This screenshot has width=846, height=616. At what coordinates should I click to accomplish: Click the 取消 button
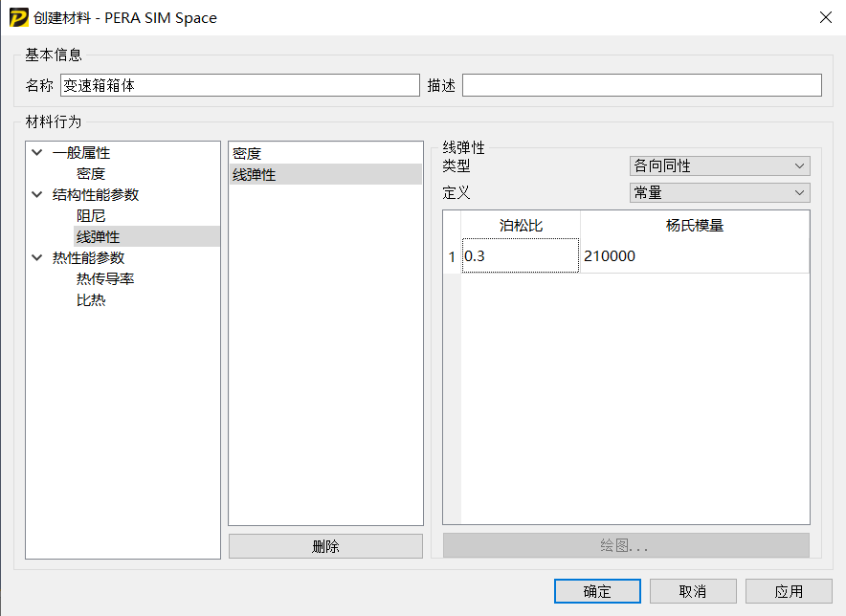(693, 590)
